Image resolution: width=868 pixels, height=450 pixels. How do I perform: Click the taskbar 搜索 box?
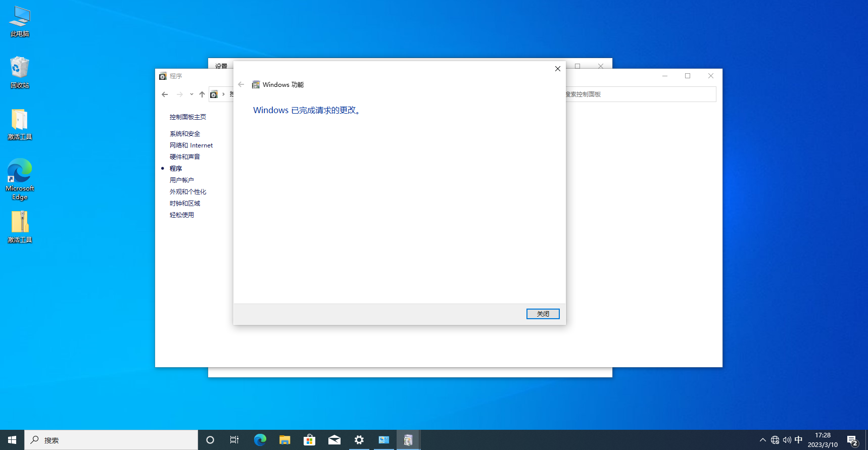(x=111, y=440)
